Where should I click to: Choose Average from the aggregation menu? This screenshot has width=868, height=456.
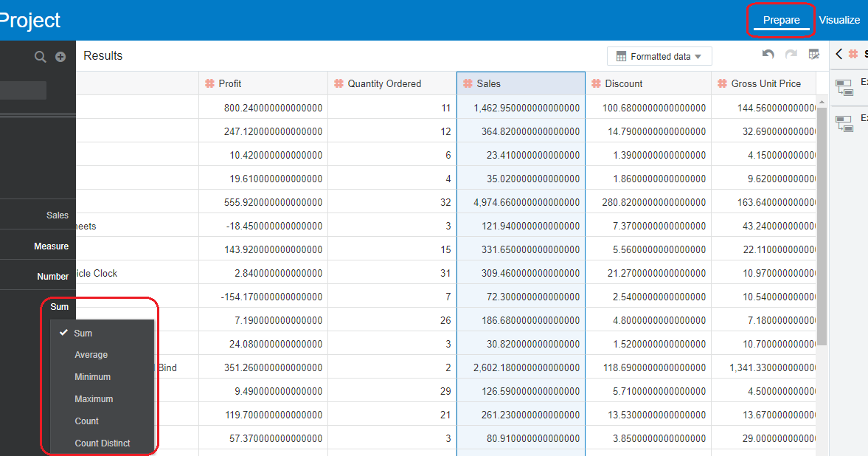(91, 355)
